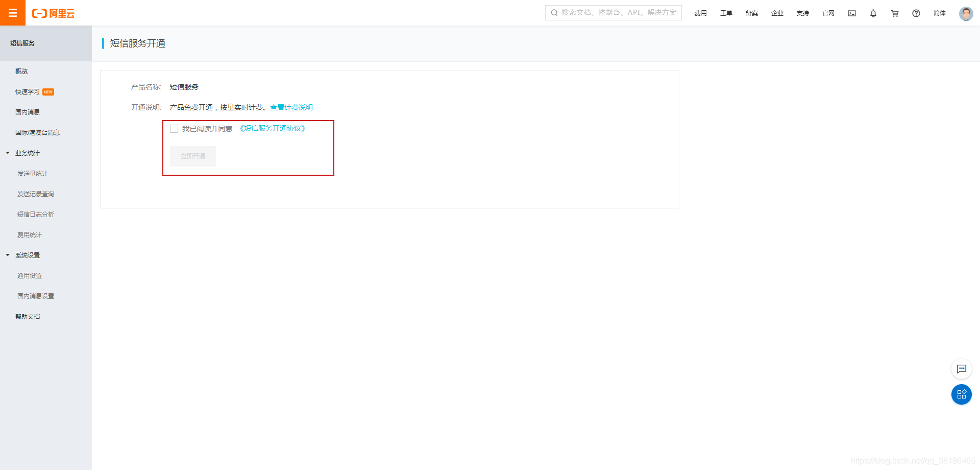Click the blue floating apps shortcut button
The image size is (980, 470).
click(x=962, y=394)
